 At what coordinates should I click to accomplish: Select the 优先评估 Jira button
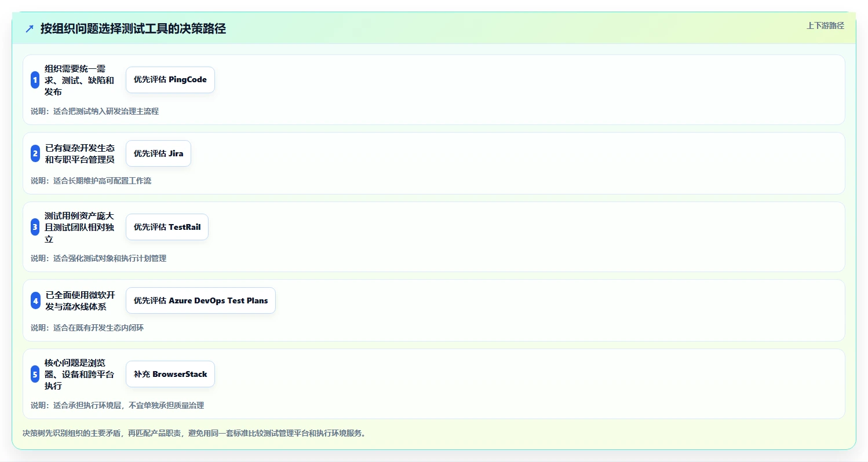coord(158,153)
